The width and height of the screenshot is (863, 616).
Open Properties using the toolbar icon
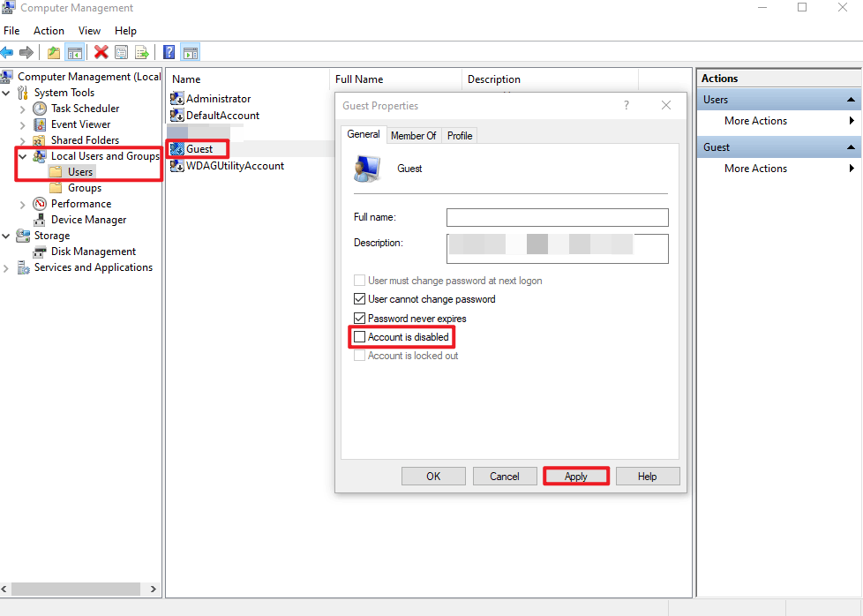(121, 52)
